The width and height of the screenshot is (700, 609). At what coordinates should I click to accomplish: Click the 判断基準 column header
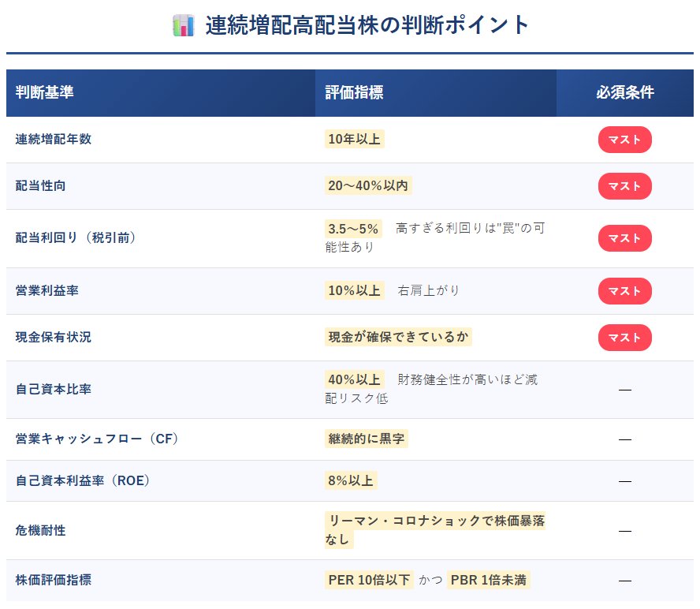[x=45, y=92]
